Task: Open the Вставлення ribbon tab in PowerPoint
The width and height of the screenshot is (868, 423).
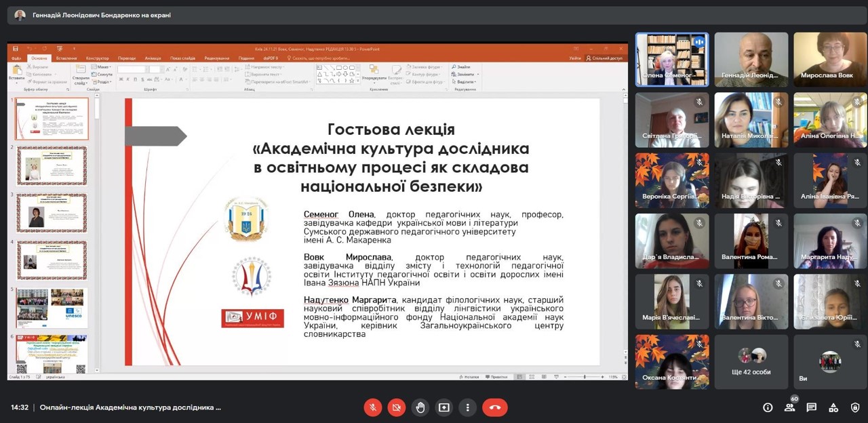Action: click(66, 58)
